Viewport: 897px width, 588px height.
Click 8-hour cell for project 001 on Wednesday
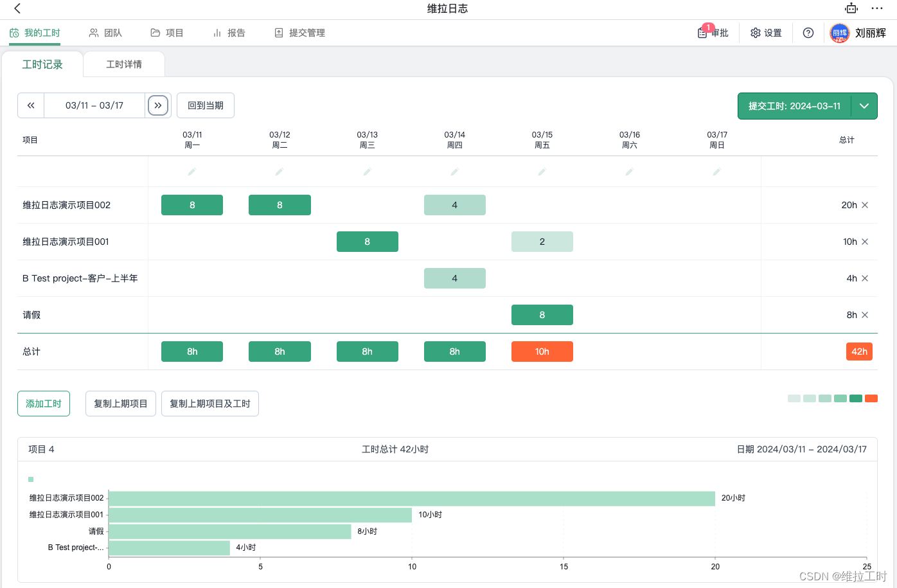368,242
